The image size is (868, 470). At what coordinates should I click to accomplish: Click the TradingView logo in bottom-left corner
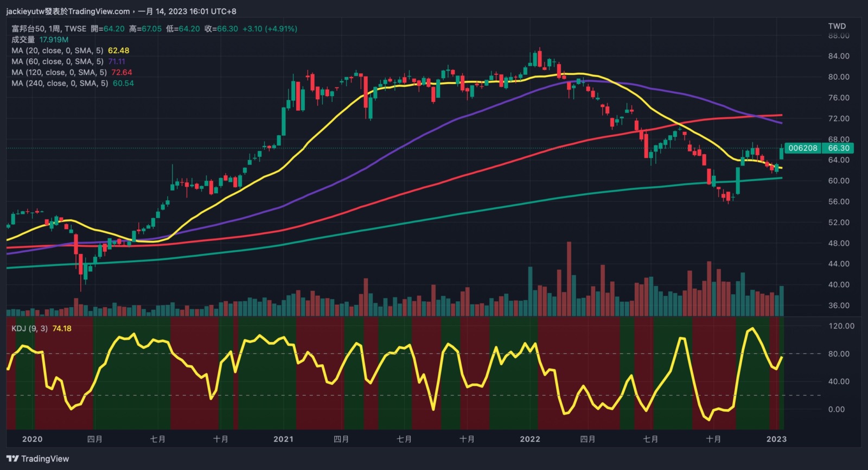coord(38,459)
